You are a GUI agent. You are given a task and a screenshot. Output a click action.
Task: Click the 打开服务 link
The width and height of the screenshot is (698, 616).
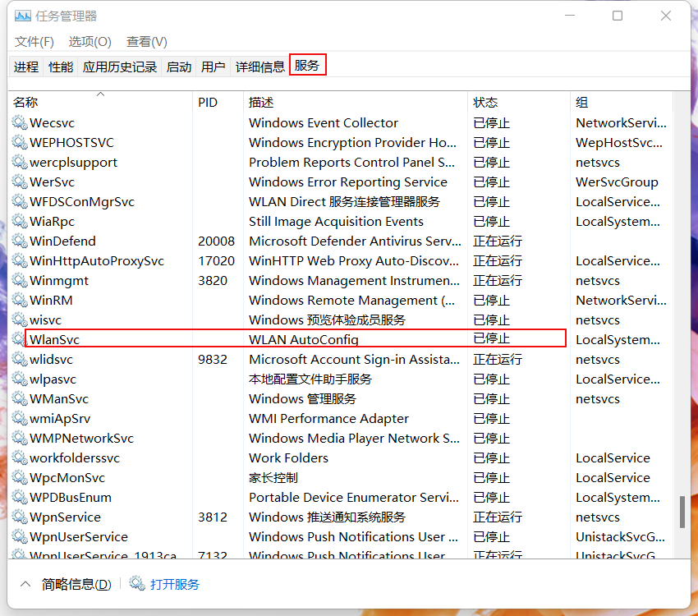tap(175, 584)
